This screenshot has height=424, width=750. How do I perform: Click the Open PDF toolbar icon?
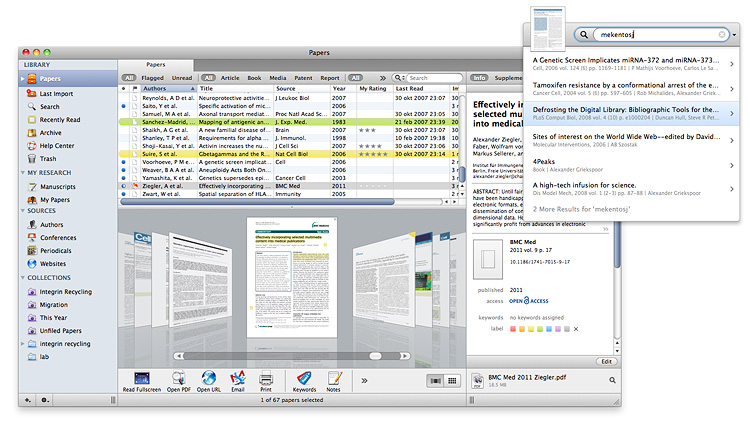[x=178, y=379]
